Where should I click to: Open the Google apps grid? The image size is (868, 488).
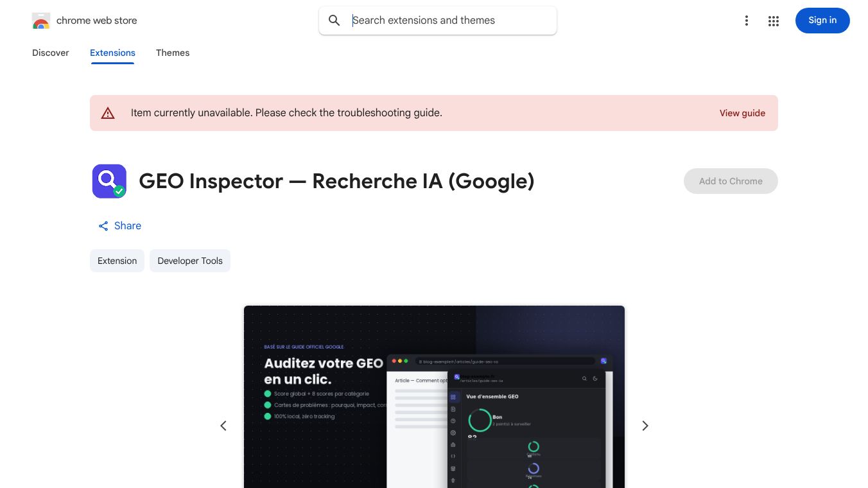point(774,21)
